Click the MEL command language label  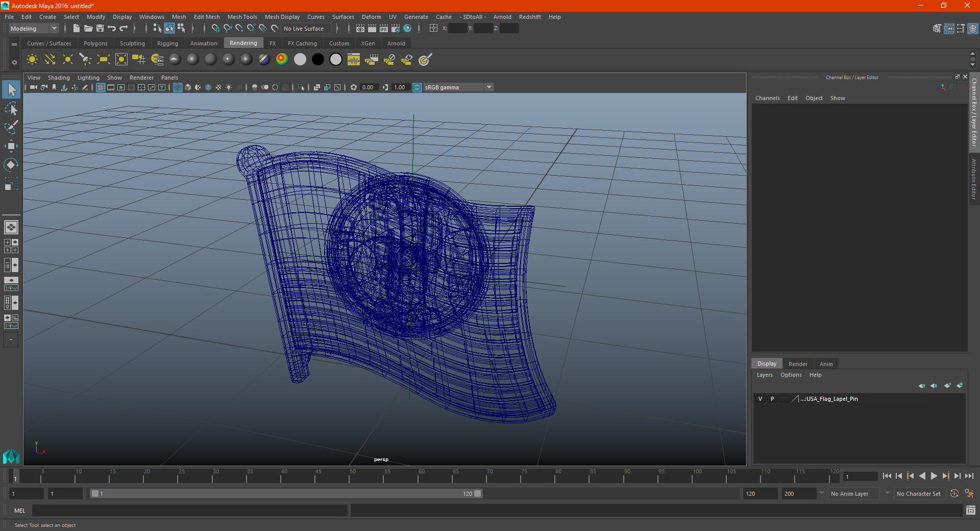click(x=19, y=510)
